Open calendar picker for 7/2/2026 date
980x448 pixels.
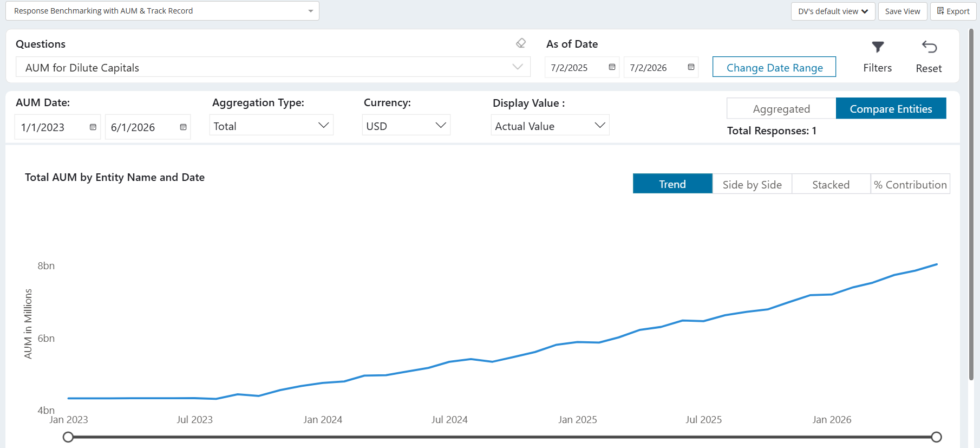[691, 67]
